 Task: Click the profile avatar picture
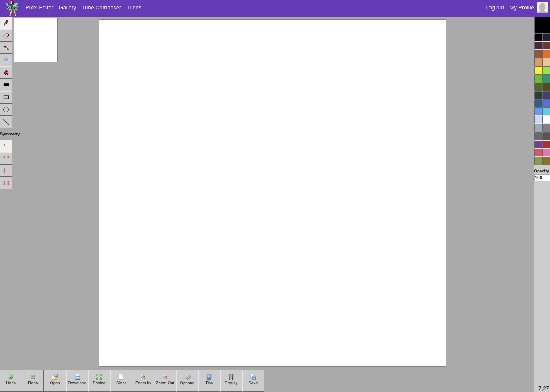pos(542,8)
